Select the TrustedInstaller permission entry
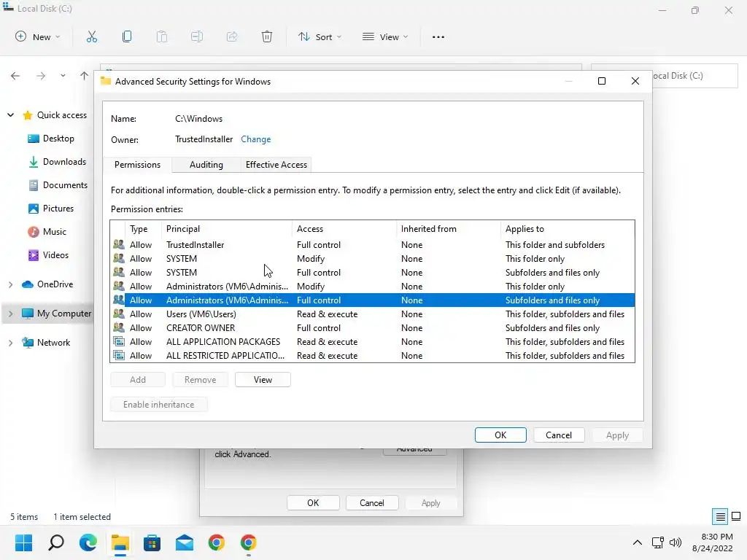747x560 pixels. [373, 245]
